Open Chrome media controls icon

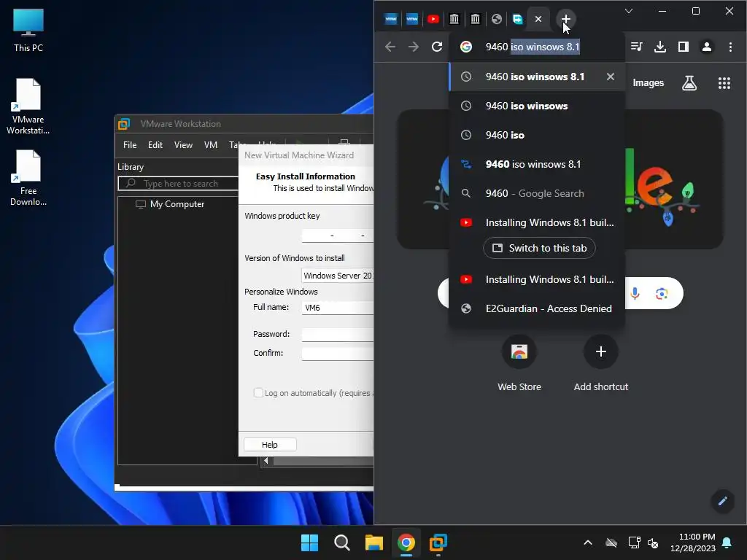click(x=636, y=47)
